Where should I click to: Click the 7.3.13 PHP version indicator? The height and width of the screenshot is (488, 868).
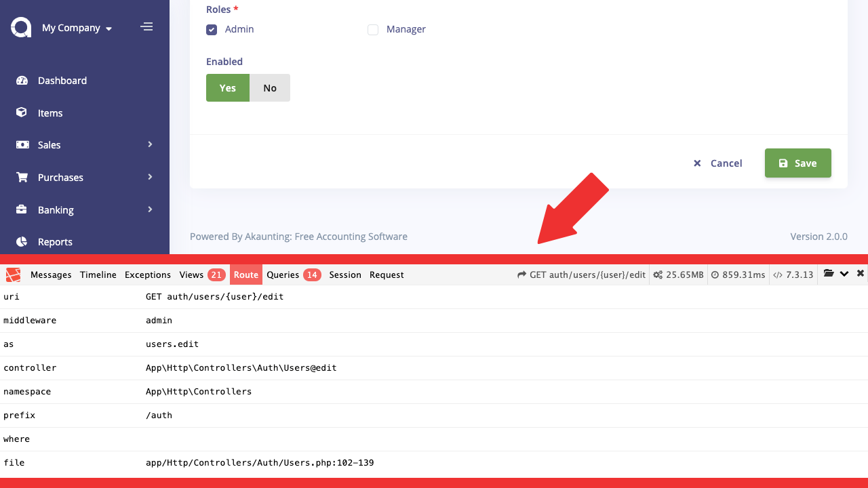click(793, 274)
